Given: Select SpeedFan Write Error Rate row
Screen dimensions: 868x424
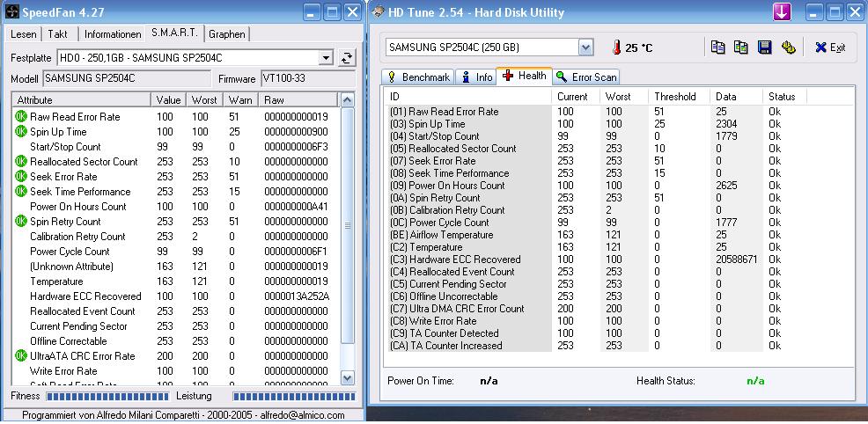Looking at the screenshot, I should pyautogui.click(x=174, y=371).
